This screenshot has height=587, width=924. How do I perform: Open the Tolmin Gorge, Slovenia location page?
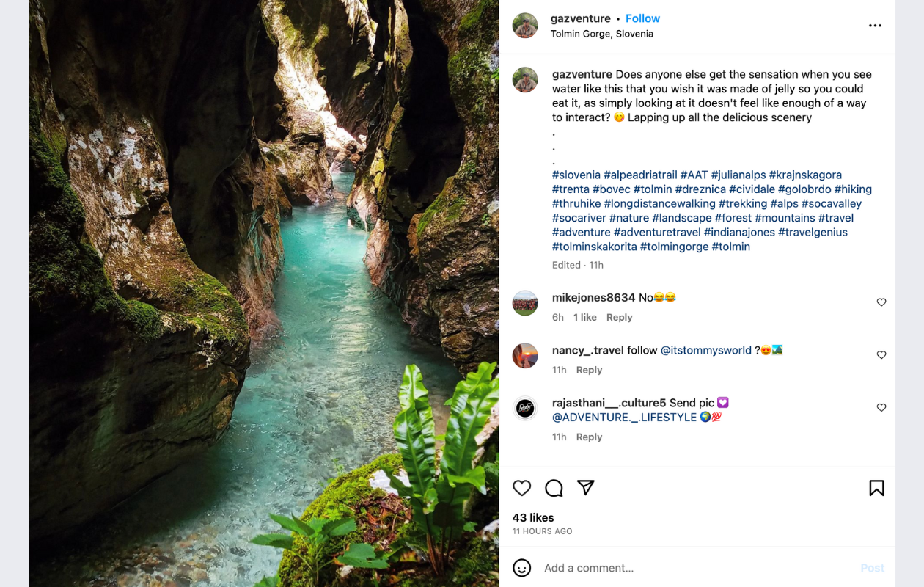tap(601, 33)
